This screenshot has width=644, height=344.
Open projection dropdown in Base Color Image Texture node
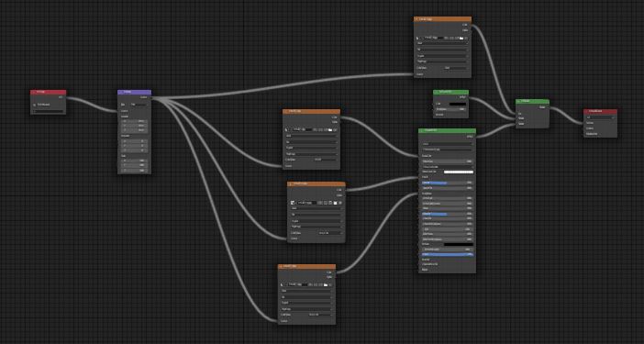click(x=311, y=141)
